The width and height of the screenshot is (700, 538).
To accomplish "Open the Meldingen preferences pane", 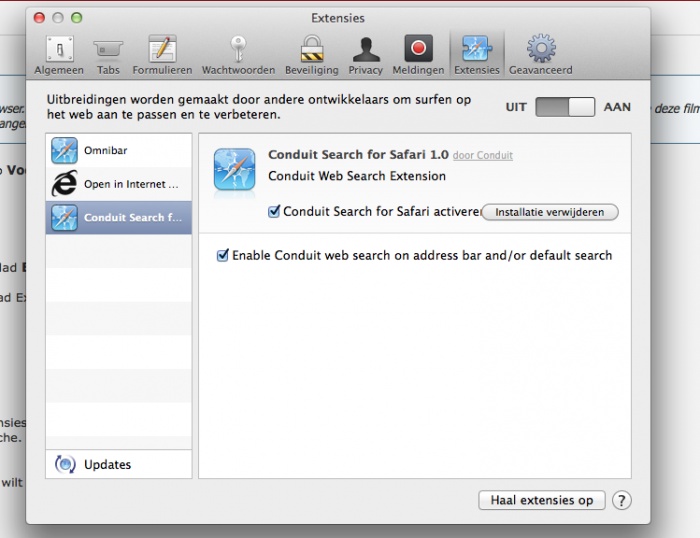I will [418, 55].
